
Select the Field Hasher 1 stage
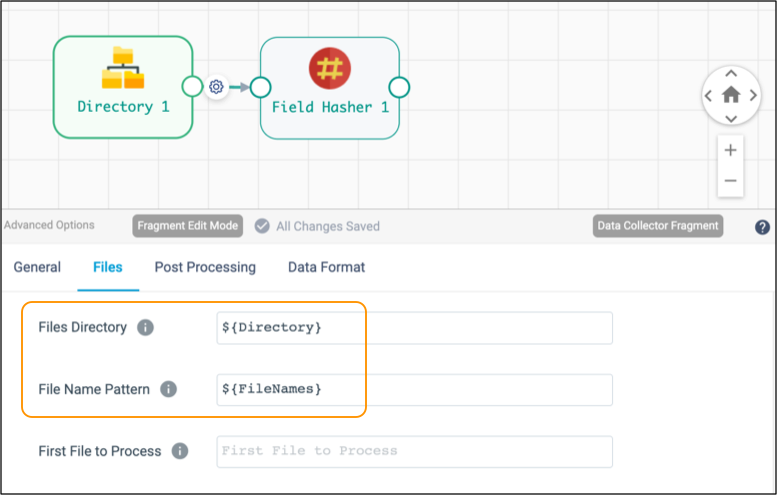[330, 88]
